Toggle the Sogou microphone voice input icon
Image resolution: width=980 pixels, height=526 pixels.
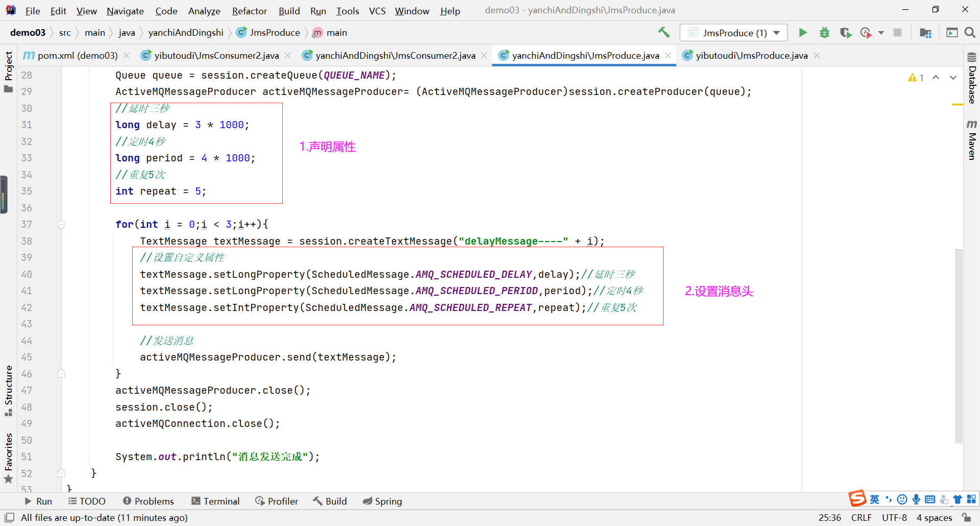[916, 499]
